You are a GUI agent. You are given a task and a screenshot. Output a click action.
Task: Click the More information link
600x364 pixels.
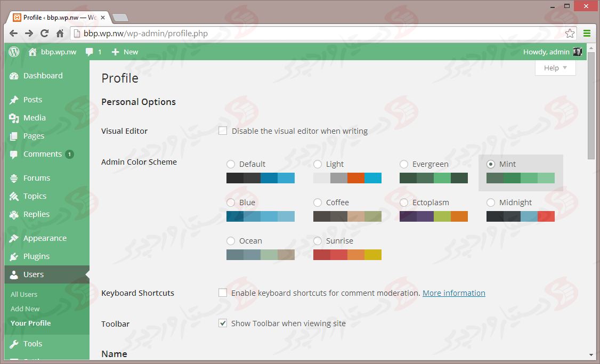tap(453, 293)
